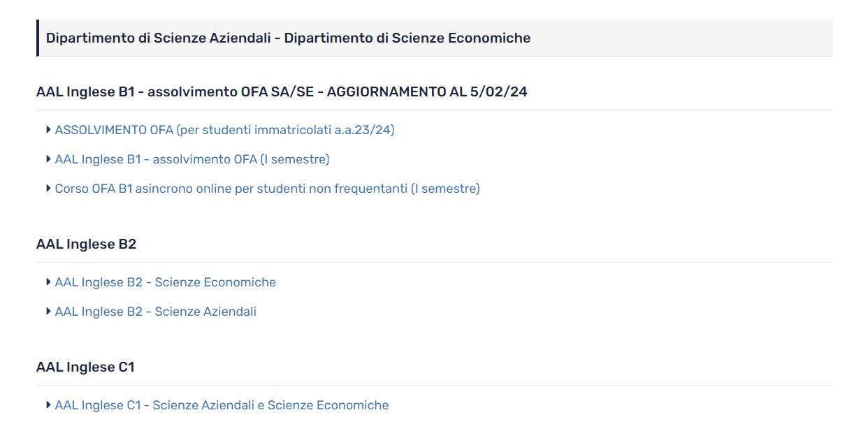Click arrow beside AAL Inglese B1 assolvimento OFA (I semestre)
Screen dimensions: 868x431
click(48, 159)
